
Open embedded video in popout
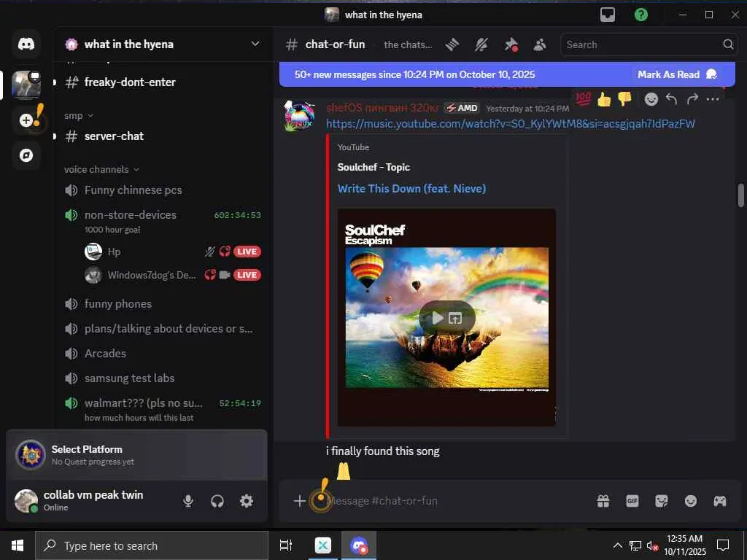tap(455, 318)
